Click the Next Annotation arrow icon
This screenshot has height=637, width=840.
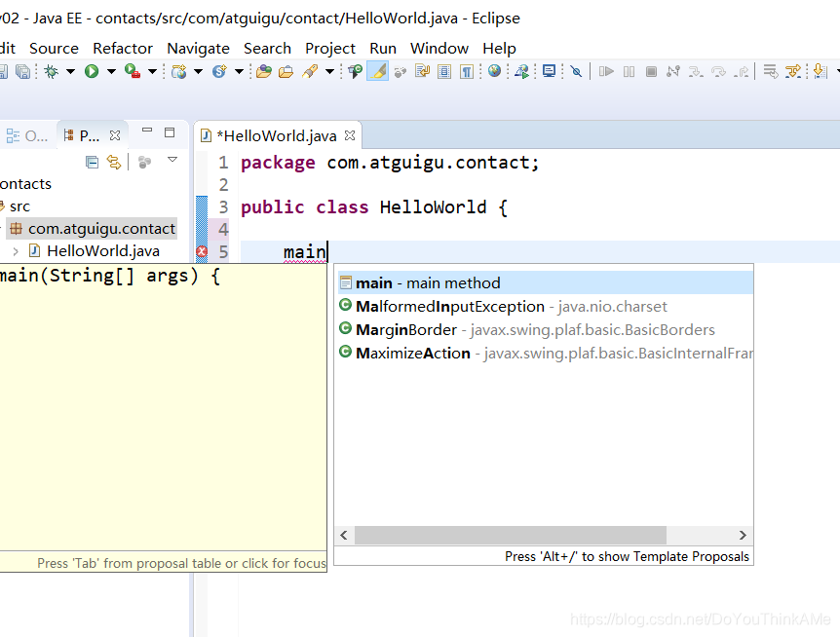pyautogui.click(x=820, y=71)
